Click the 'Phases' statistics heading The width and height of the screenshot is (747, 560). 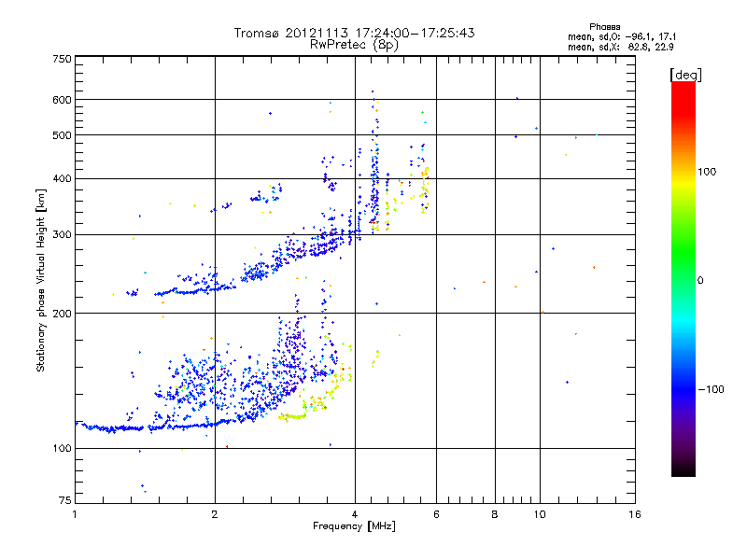pyautogui.click(x=604, y=27)
